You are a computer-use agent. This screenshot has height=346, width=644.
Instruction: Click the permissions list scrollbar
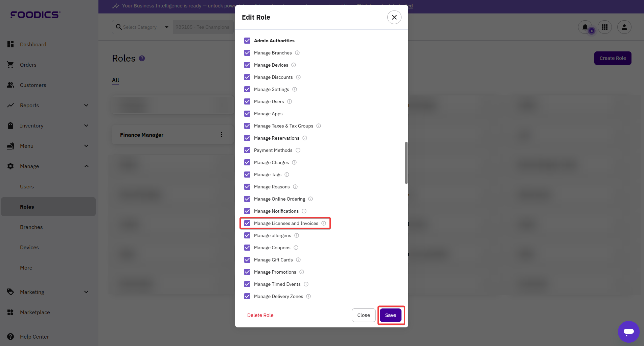pos(406,163)
